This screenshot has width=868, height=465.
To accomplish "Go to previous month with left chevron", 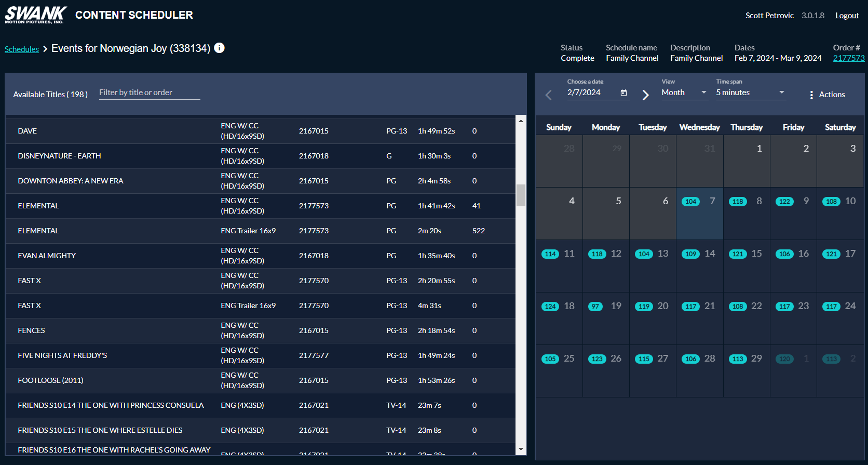I will click(x=549, y=95).
